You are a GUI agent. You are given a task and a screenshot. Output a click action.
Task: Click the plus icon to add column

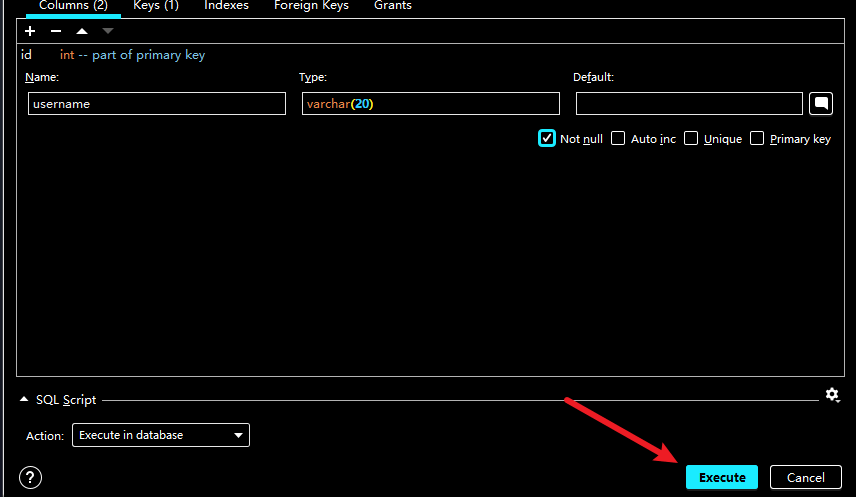[x=30, y=32]
